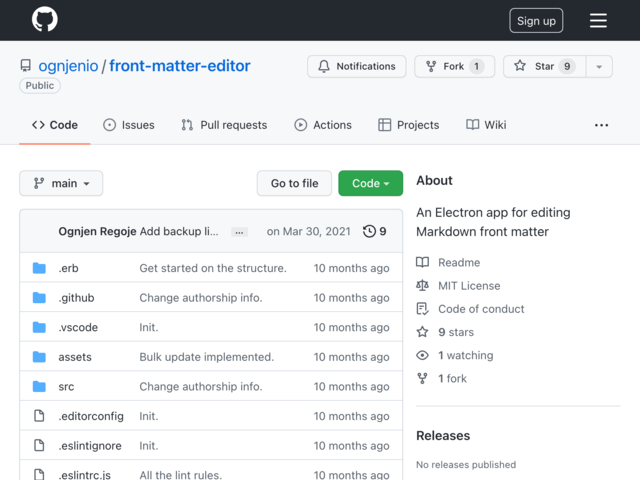Image resolution: width=640 pixels, height=480 pixels.
Task: Open the .vscode directory name
Action: pos(78,327)
